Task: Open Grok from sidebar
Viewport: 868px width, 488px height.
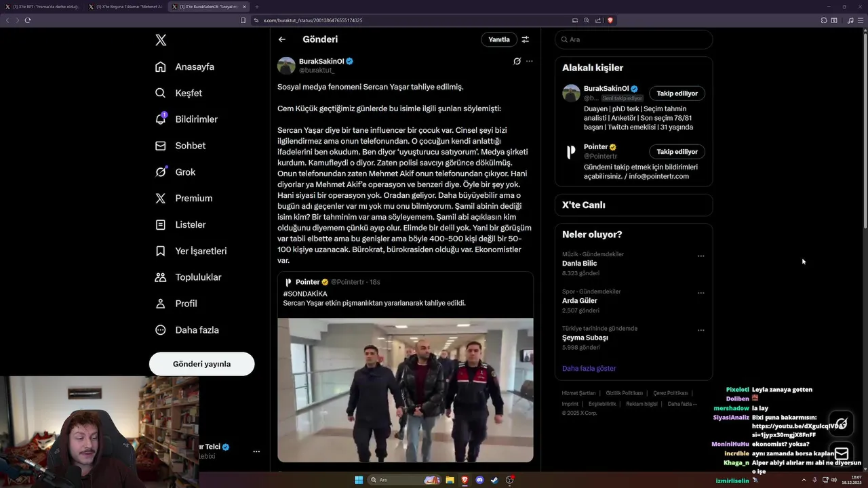Action: (x=176, y=172)
